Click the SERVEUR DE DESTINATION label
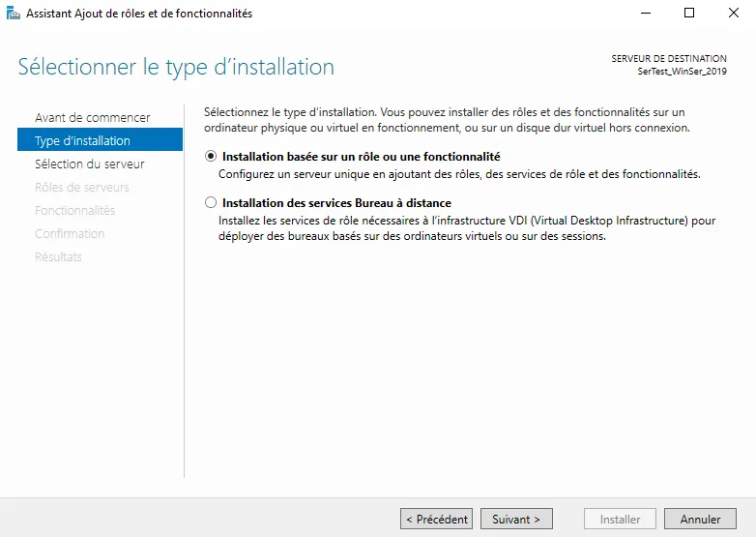The image size is (756, 537). click(x=669, y=58)
